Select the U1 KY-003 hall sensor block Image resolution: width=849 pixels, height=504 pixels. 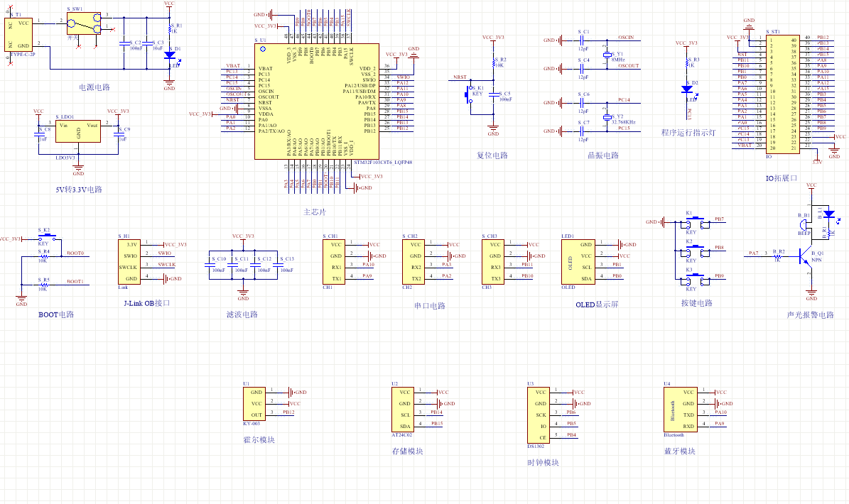tap(254, 404)
